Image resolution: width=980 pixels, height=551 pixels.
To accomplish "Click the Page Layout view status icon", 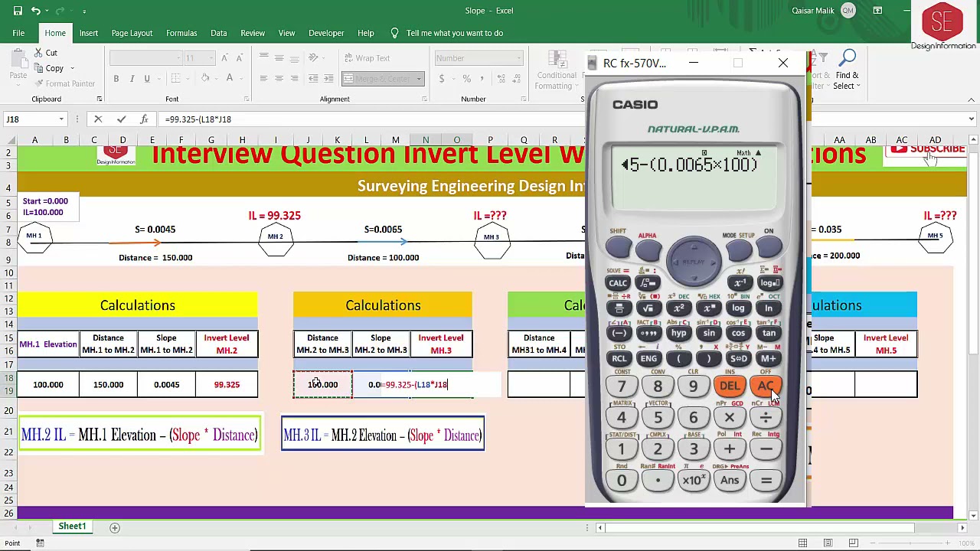I will tap(828, 543).
